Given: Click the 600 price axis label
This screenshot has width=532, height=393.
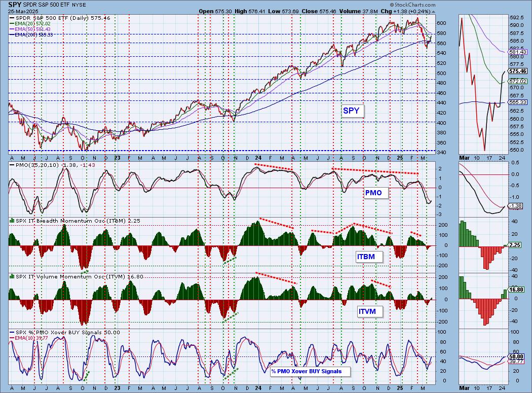Looking at the screenshot, I should click(x=441, y=23).
